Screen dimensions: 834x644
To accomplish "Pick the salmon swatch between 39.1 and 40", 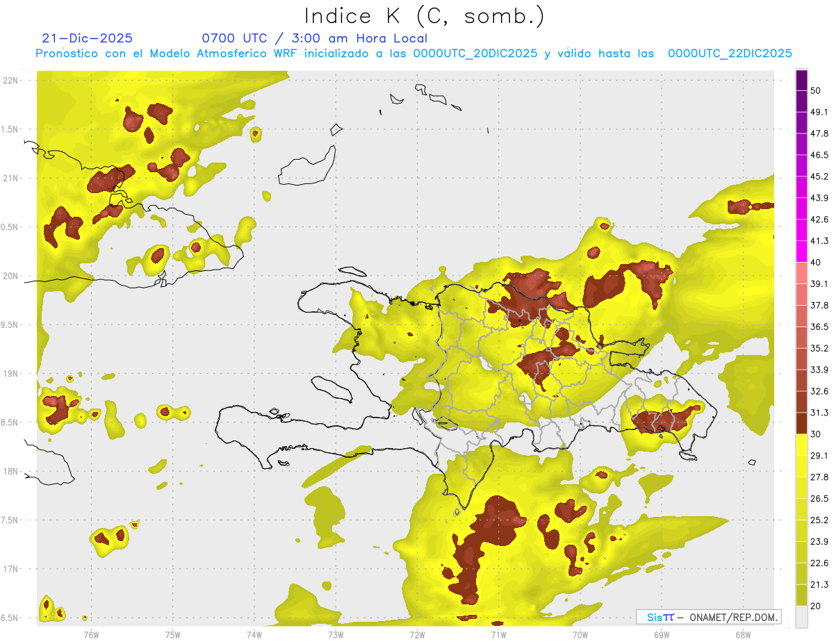I will [x=801, y=274].
